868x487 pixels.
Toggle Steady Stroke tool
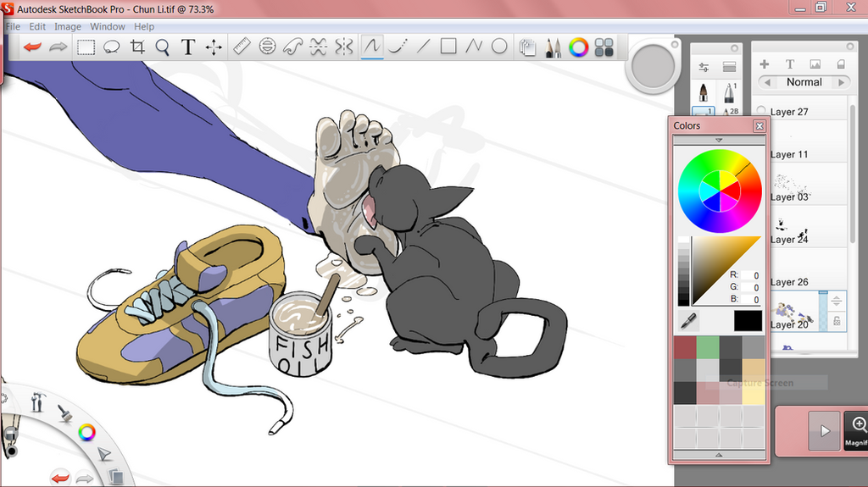[398, 47]
